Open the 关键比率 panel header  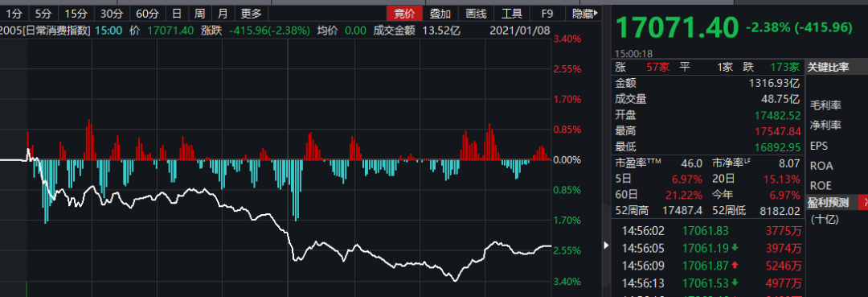tap(828, 67)
